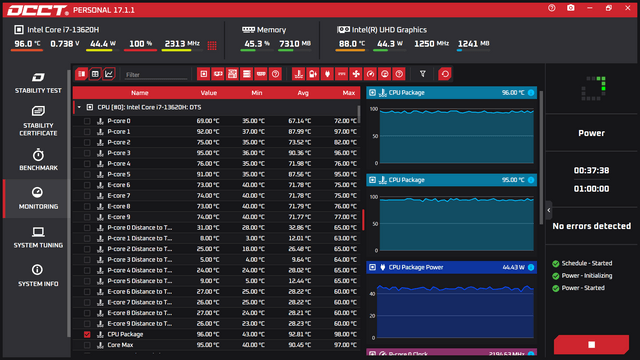The width and height of the screenshot is (640, 360).
Task: Check the Core Max checkbox
Action: click(87, 345)
